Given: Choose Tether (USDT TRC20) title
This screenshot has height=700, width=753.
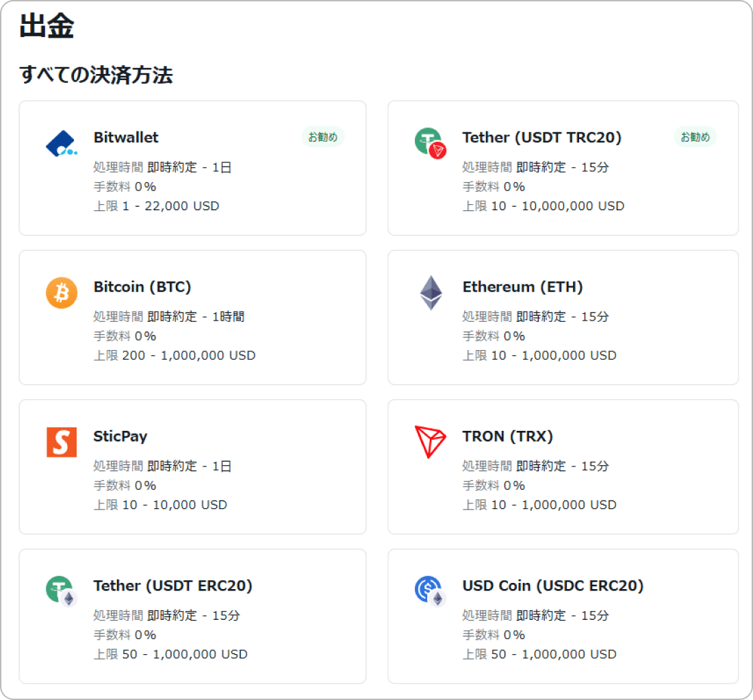Looking at the screenshot, I should (541, 138).
